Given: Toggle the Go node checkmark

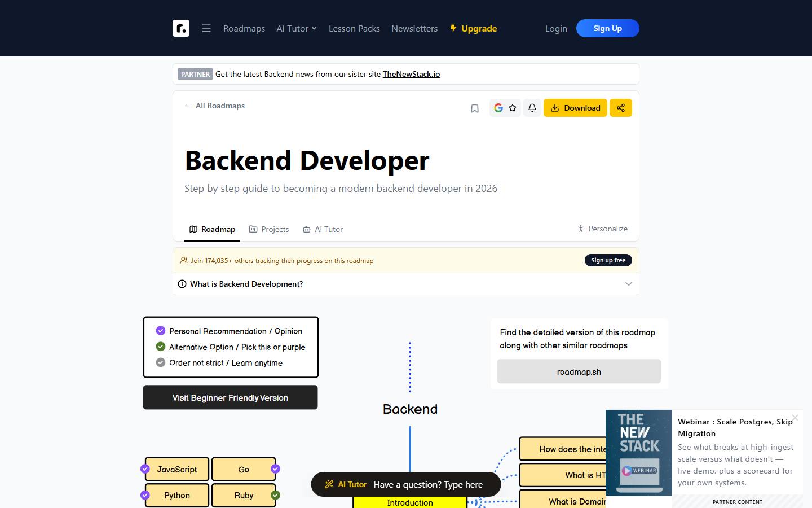Looking at the screenshot, I should tap(275, 469).
